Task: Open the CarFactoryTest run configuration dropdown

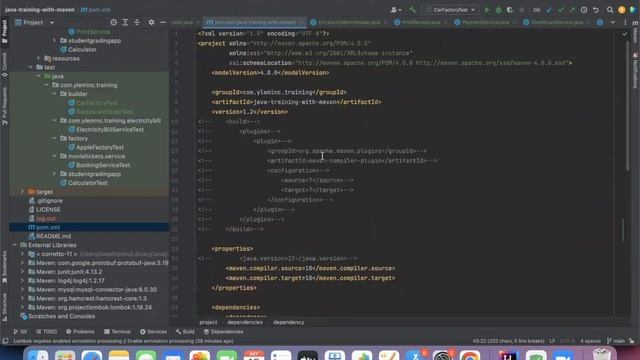Action: [x=450, y=10]
